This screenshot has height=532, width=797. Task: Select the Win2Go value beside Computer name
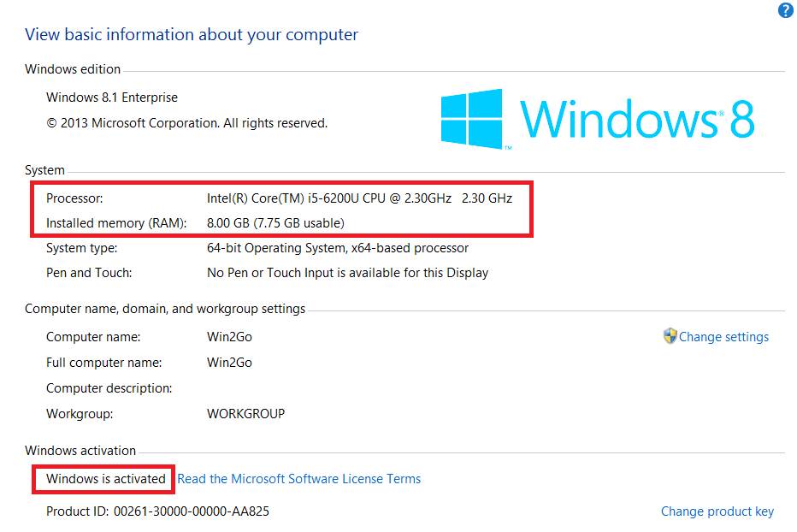point(229,337)
